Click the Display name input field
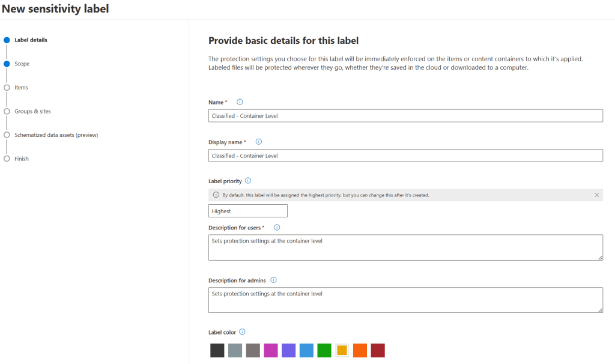Screen dimensions: 615x364 pyautogui.click(x=405, y=156)
